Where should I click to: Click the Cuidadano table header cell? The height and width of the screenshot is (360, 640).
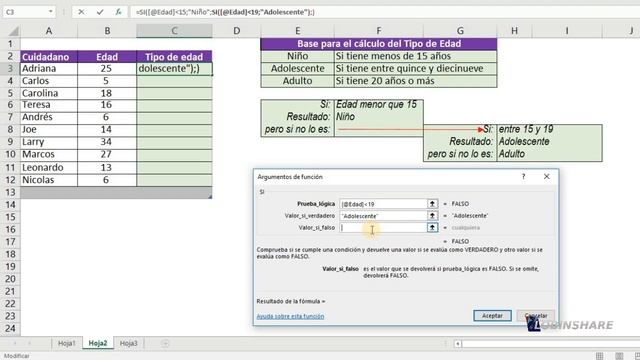tap(49, 56)
